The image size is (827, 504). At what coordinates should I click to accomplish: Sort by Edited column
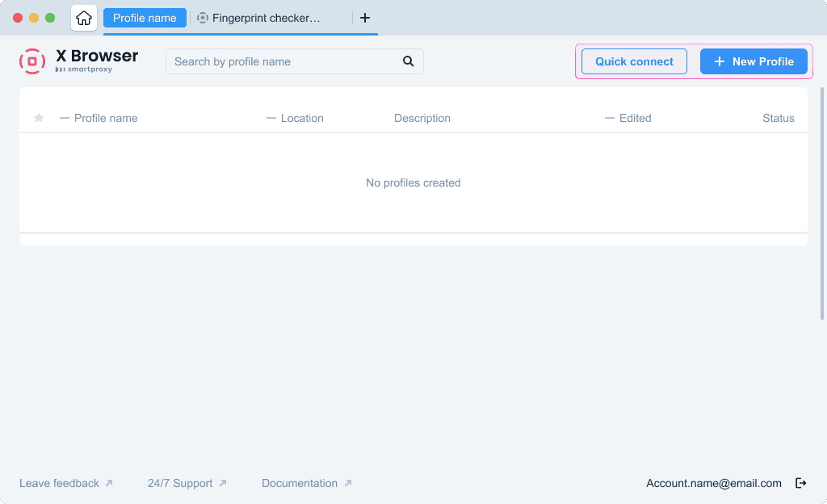pos(628,118)
